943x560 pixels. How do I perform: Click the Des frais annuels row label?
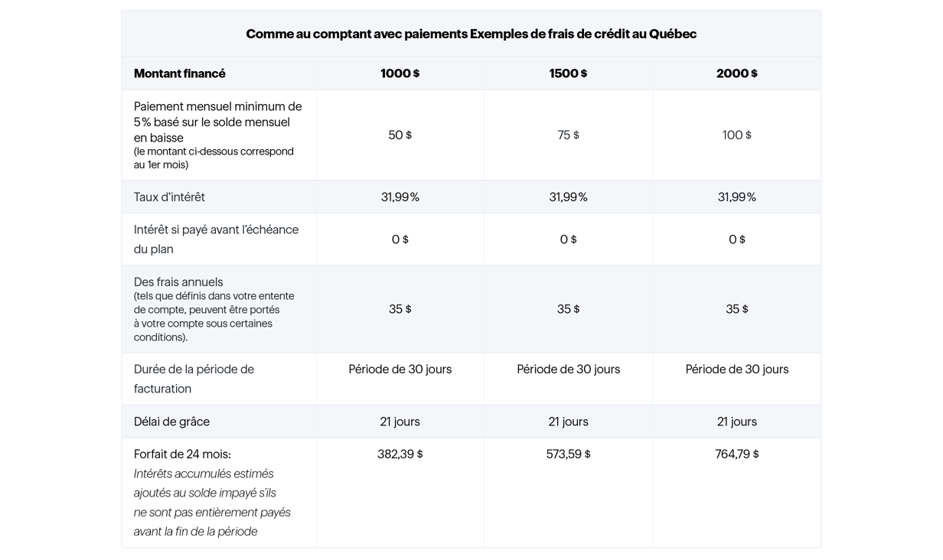[x=178, y=282]
